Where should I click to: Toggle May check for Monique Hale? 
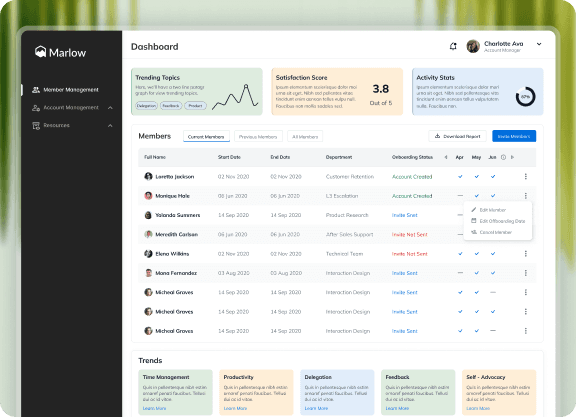point(476,196)
